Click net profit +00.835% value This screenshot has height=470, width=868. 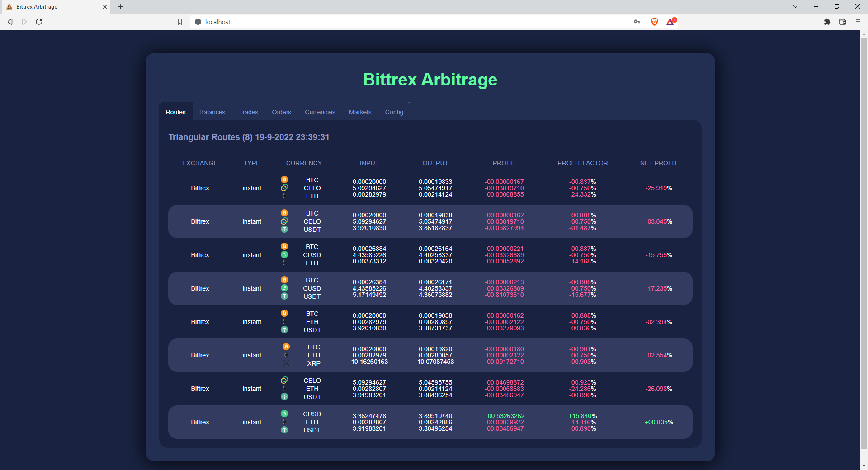click(659, 422)
